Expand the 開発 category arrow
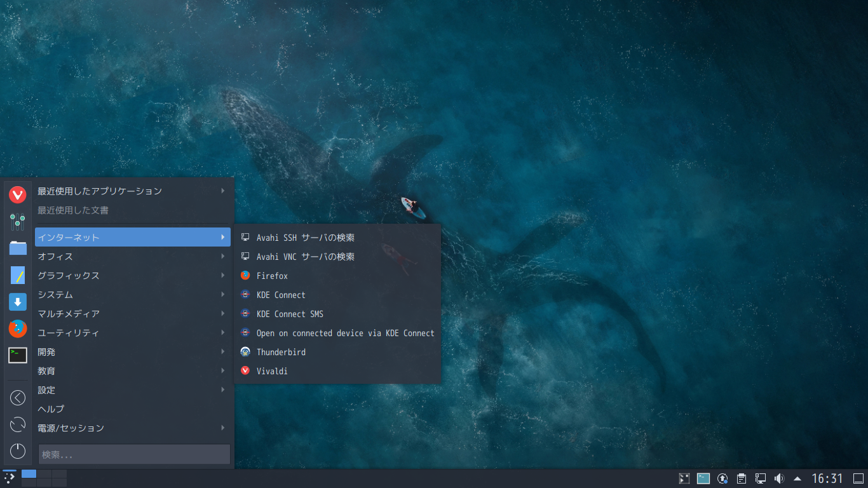Screen dimensions: 868x488 tap(223, 351)
